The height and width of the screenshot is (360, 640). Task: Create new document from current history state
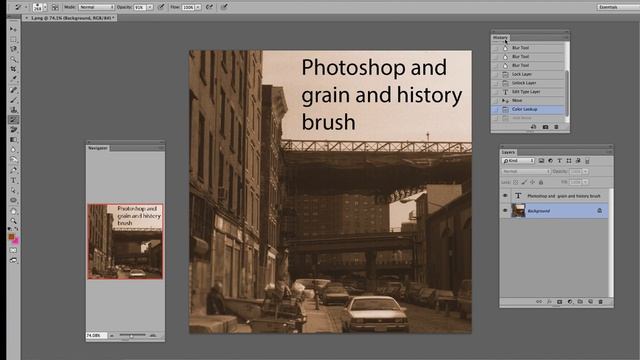click(533, 127)
